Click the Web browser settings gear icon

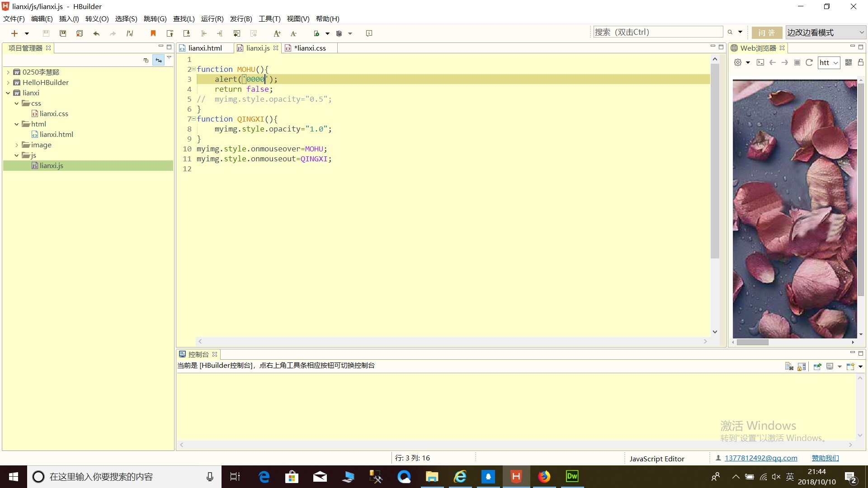738,62
